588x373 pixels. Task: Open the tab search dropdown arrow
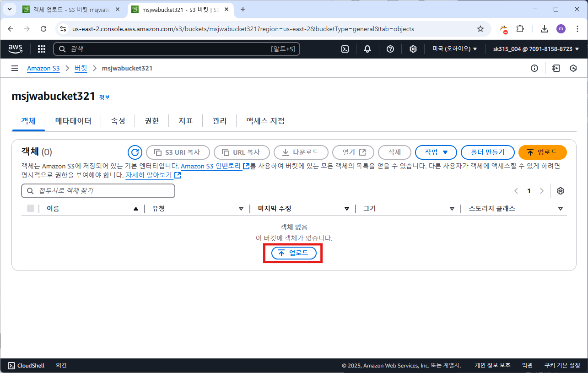point(9,9)
